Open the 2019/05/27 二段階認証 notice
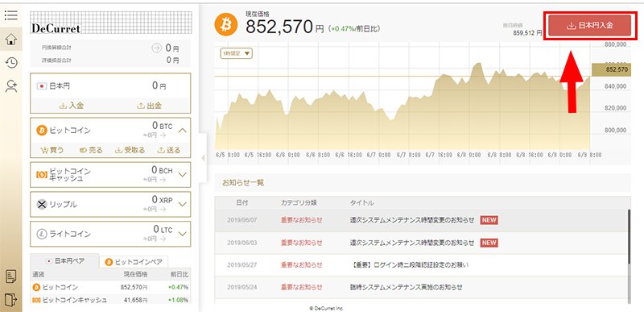644x312 pixels. [409, 264]
